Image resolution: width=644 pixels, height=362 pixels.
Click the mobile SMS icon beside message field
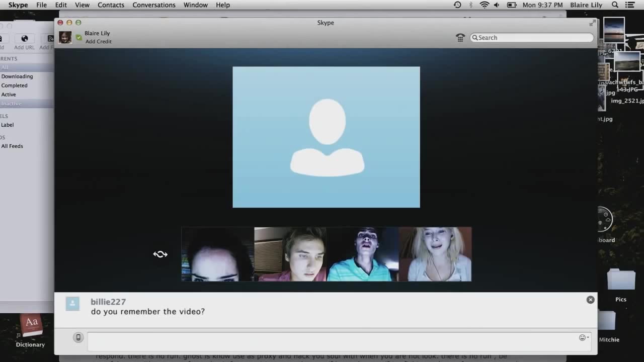coord(78,338)
